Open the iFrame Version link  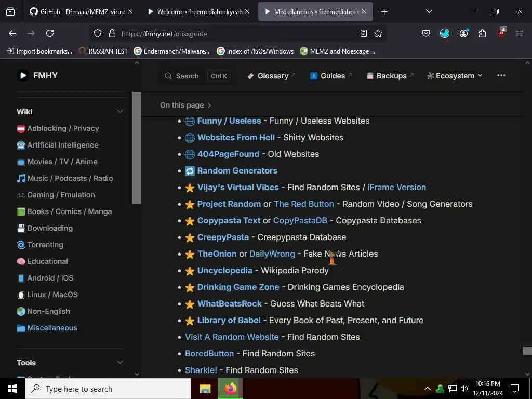click(x=396, y=187)
